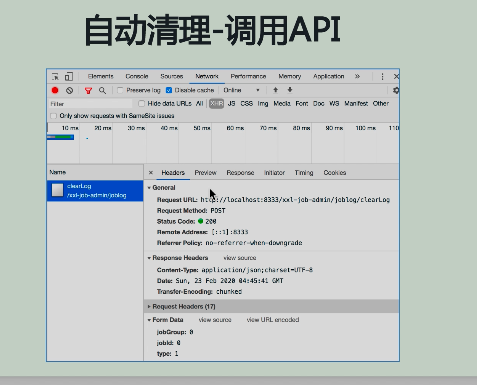Click view source beside Form Data
The width and height of the screenshot is (477, 385).
pos(215,320)
